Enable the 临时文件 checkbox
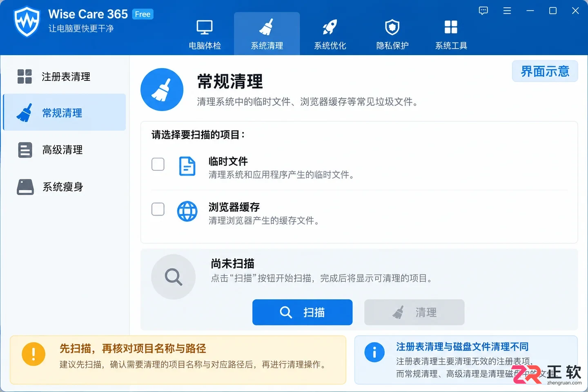The width and height of the screenshot is (588, 392). (x=158, y=164)
